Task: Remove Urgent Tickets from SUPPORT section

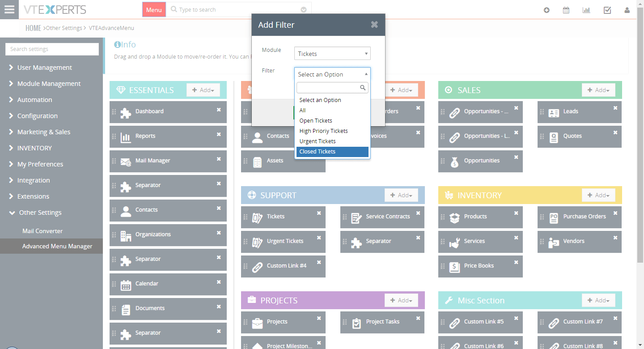Action: click(x=319, y=237)
